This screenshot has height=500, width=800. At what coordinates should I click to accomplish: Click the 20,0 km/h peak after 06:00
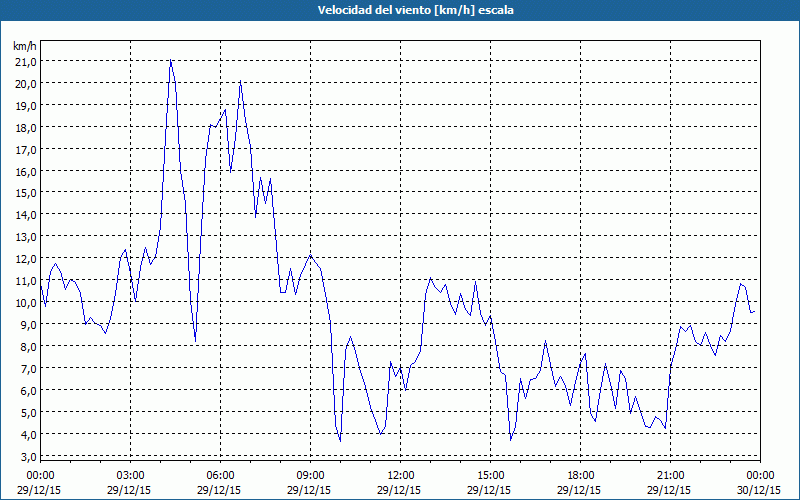(240, 81)
